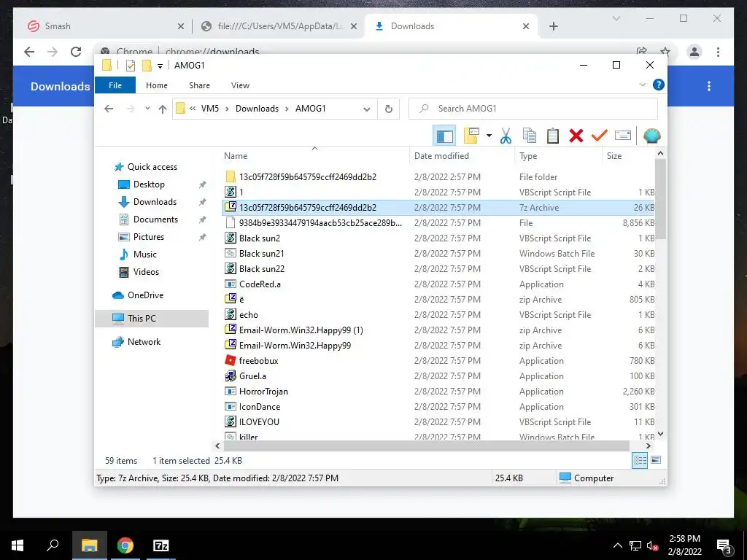Open the Share ribbon tab
The width and height of the screenshot is (747, 560).
[199, 85]
